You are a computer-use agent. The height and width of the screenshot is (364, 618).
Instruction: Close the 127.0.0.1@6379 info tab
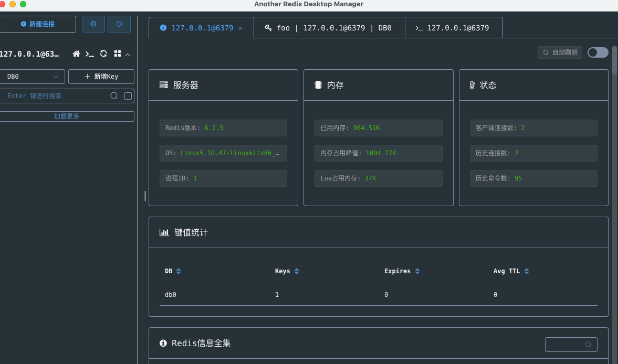[x=240, y=28]
